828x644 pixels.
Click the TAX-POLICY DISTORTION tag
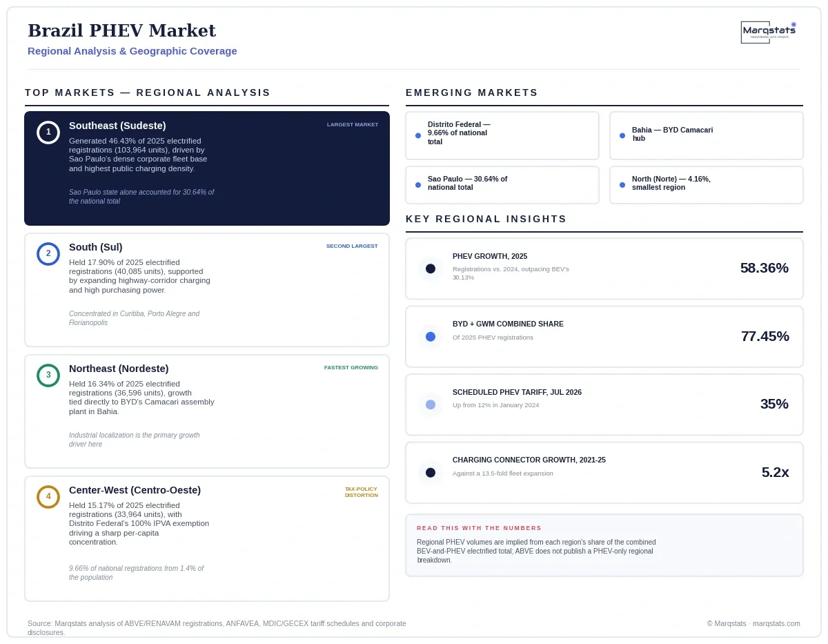tap(362, 492)
